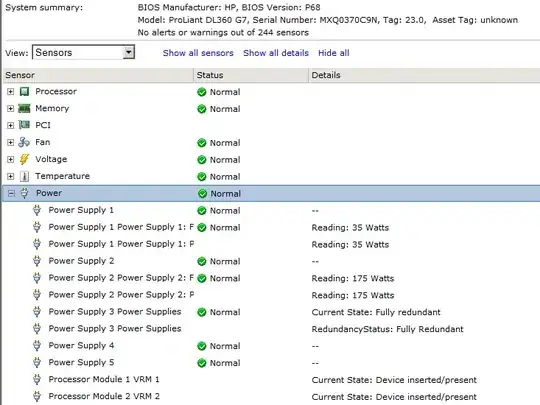Expand the PCI sensor group
The width and height of the screenshot is (540, 405).
(11, 125)
